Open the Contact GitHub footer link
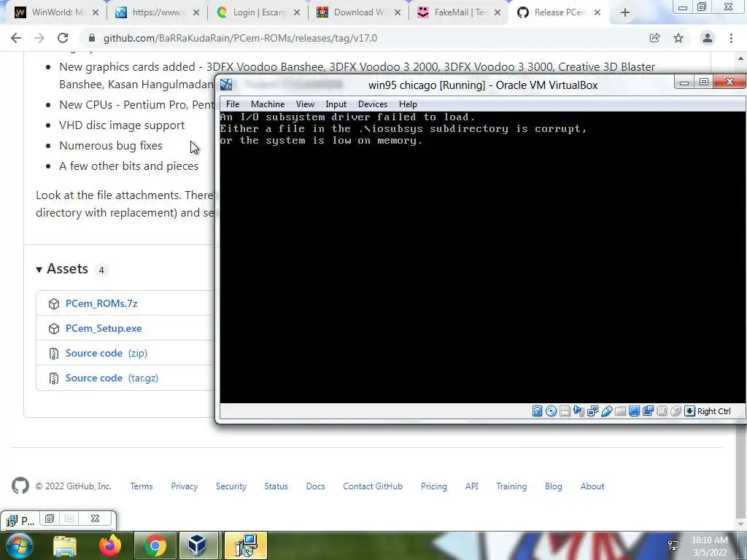The width and height of the screenshot is (747, 560). click(373, 486)
